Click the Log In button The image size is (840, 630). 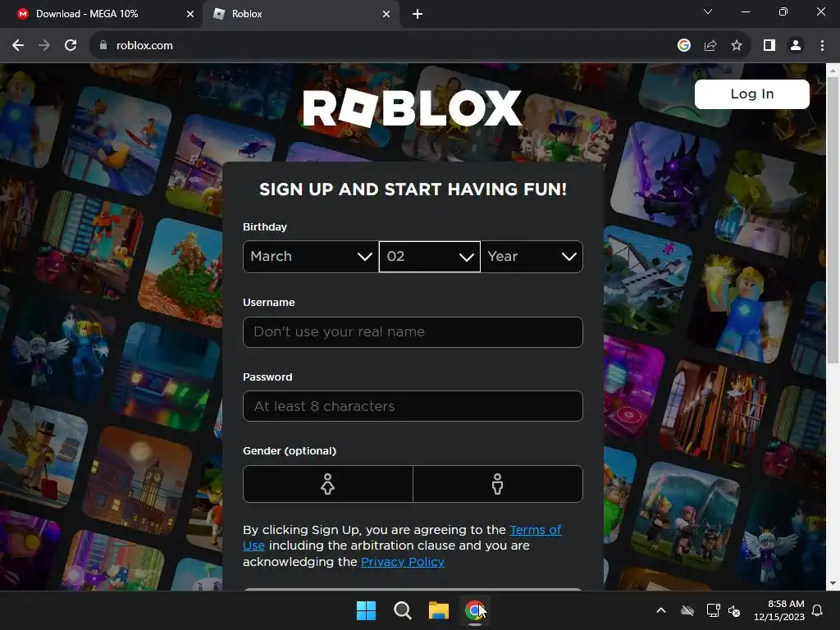[751, 94]
